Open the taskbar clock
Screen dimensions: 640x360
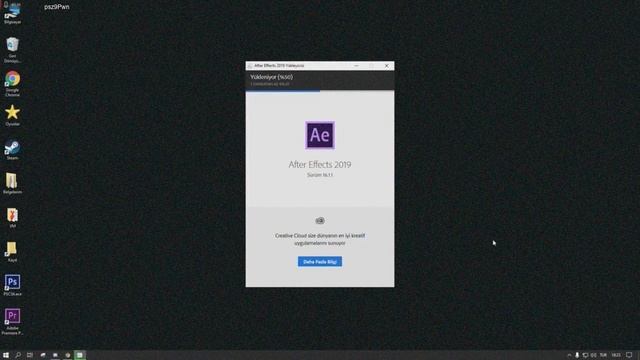coord(616,355)
